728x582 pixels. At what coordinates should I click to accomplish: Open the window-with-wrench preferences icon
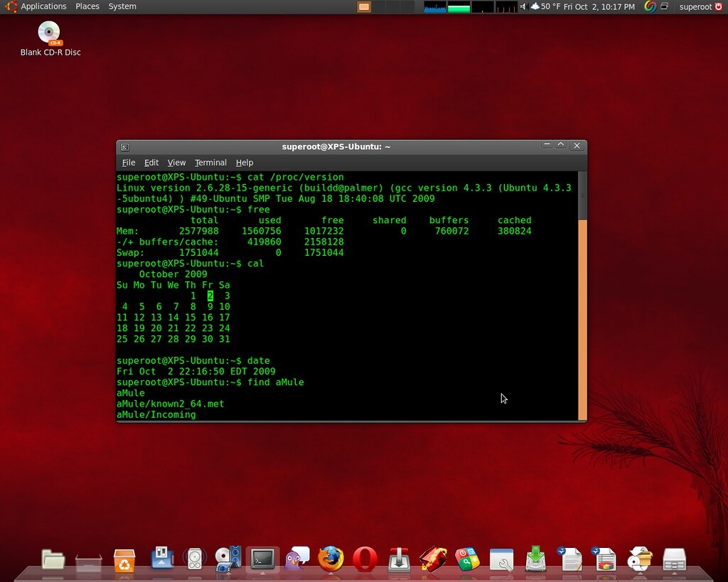coord(501,559)
